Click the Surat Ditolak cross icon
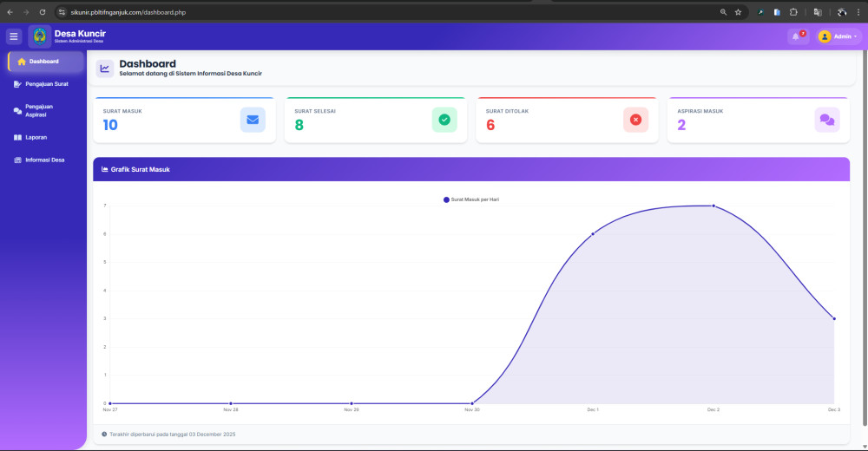This screenshot has width=868, height=451. point(635,120)
